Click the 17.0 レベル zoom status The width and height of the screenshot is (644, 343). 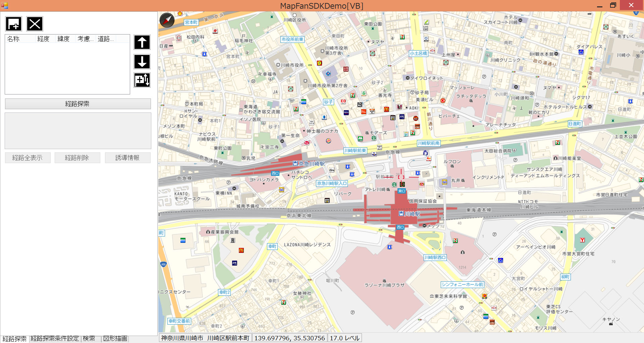point(345,338)
